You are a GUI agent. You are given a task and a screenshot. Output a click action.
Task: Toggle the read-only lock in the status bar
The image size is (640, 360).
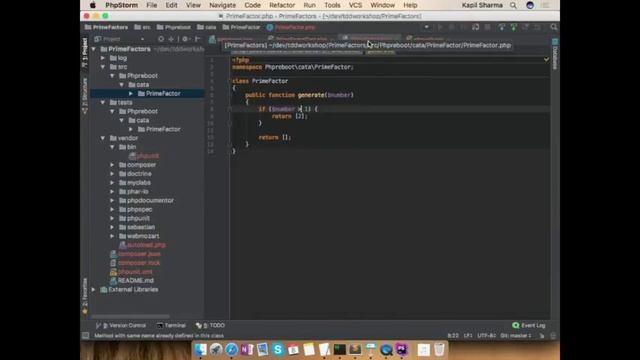542,336
